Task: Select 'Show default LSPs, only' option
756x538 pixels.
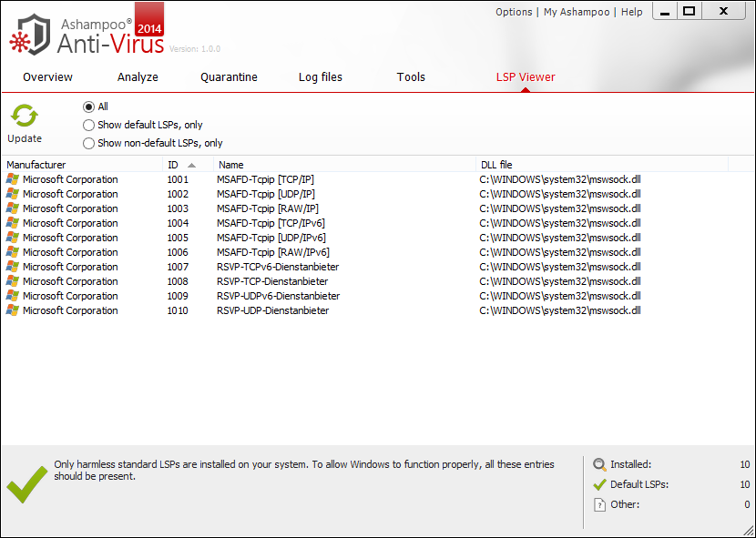Action: point(88,125)
